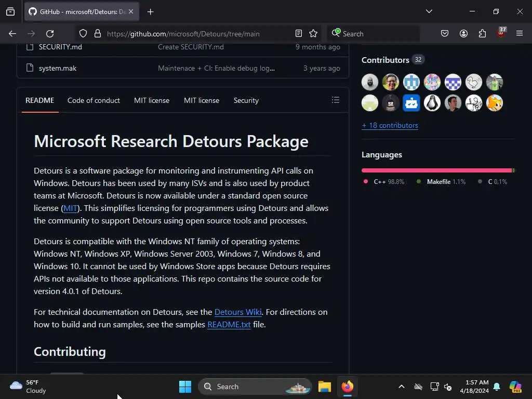Open the clock showing 1:57 AM

click(x=474, y=387)
